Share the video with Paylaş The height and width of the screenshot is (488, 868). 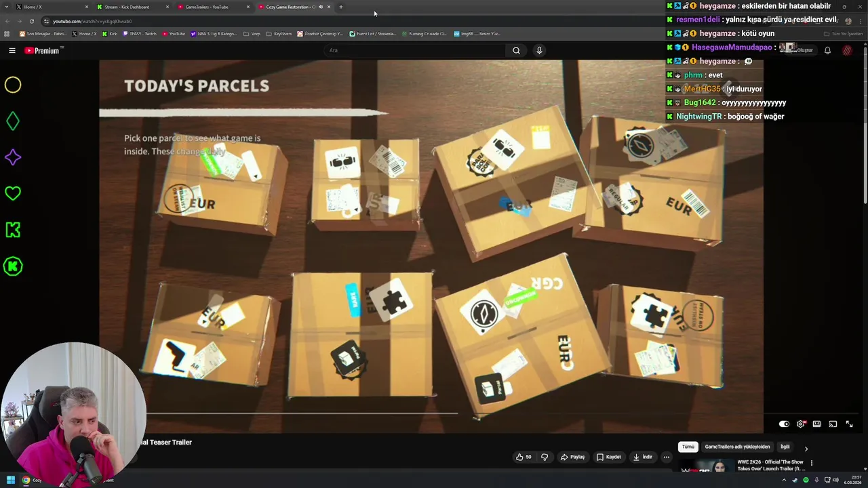tap(572, 457)
